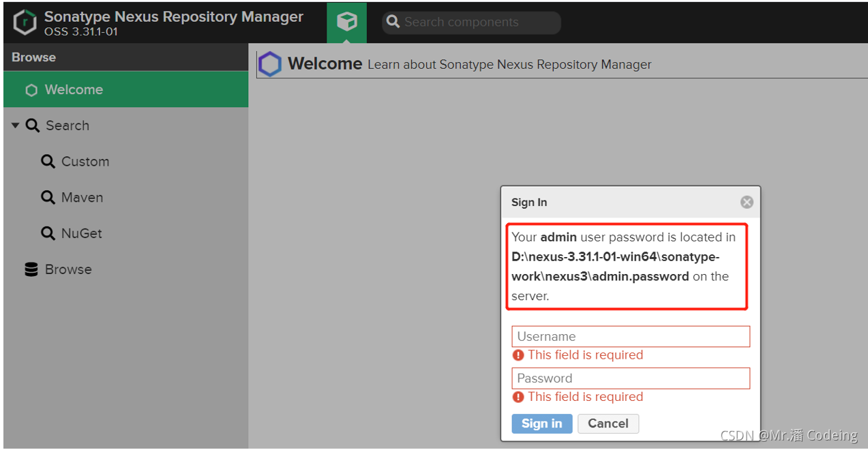This screenshot has width=868, height=450.
Task: Click the admin.password path text
Action: tap(616, 267)
